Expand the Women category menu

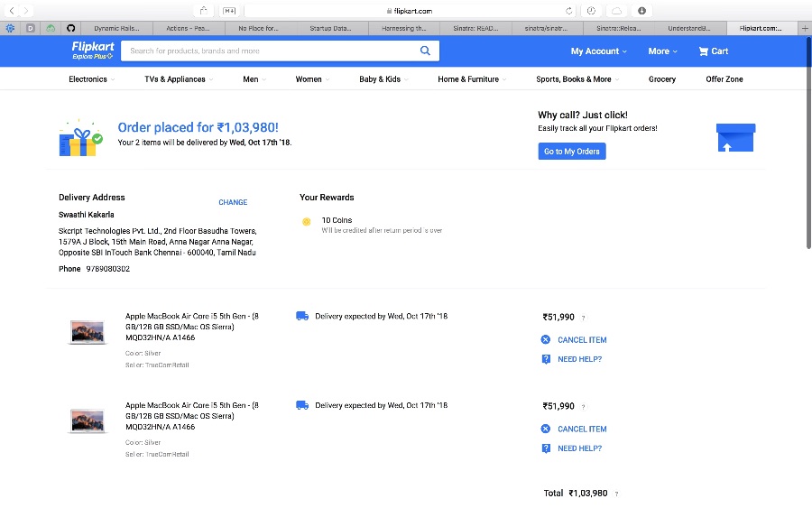pos(312,79)
